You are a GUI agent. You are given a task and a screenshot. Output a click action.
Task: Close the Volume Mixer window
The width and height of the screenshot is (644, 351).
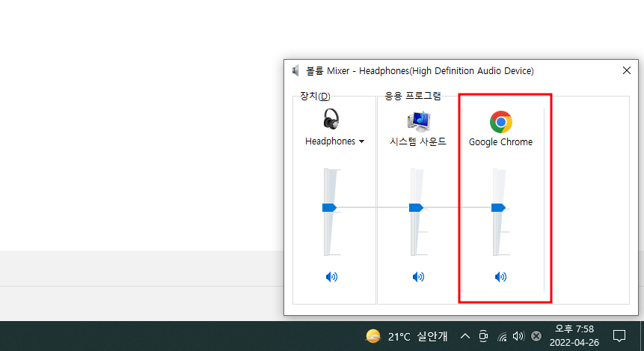(626, 70)
